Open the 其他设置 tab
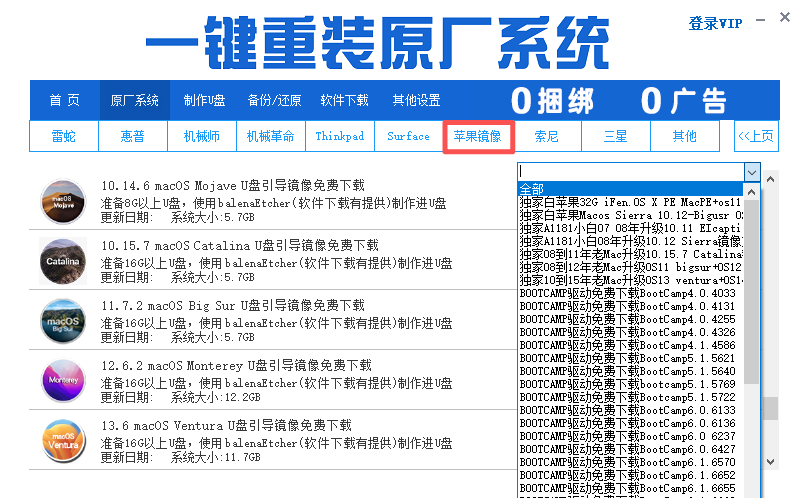 pos(416,100)
